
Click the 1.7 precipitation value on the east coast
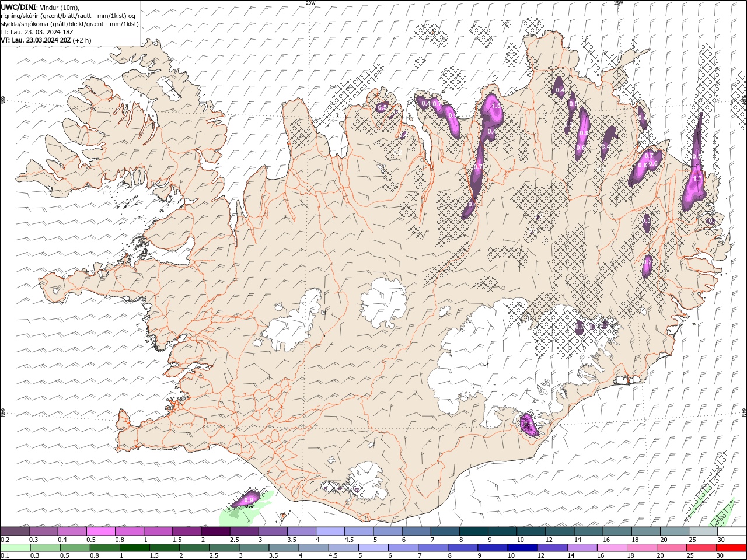[x=696, y=179]
